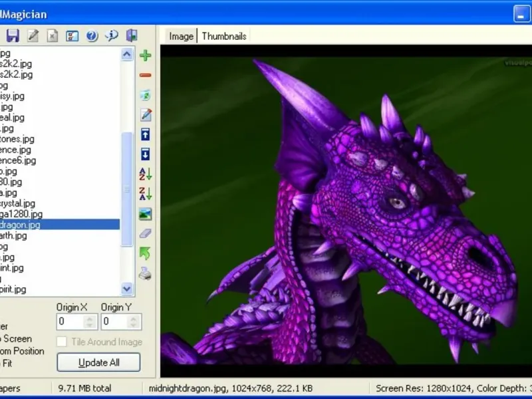The image size is (532, 399).
Task: Switch to the Thumbnails tab
Action: click(x=224, y=37)
